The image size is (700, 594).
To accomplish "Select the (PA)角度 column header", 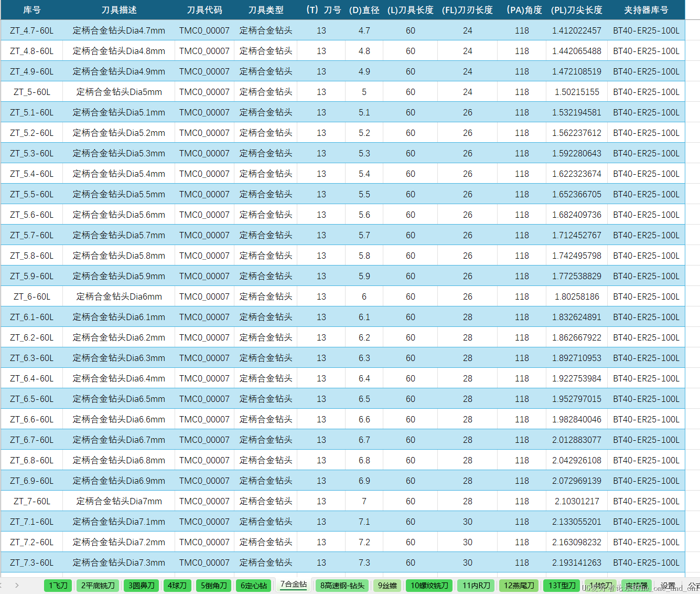I will coord(522,10).
